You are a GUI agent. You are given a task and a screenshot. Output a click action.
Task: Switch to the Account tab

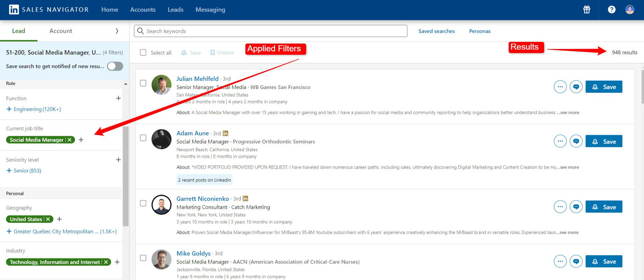tap(61, 31)
